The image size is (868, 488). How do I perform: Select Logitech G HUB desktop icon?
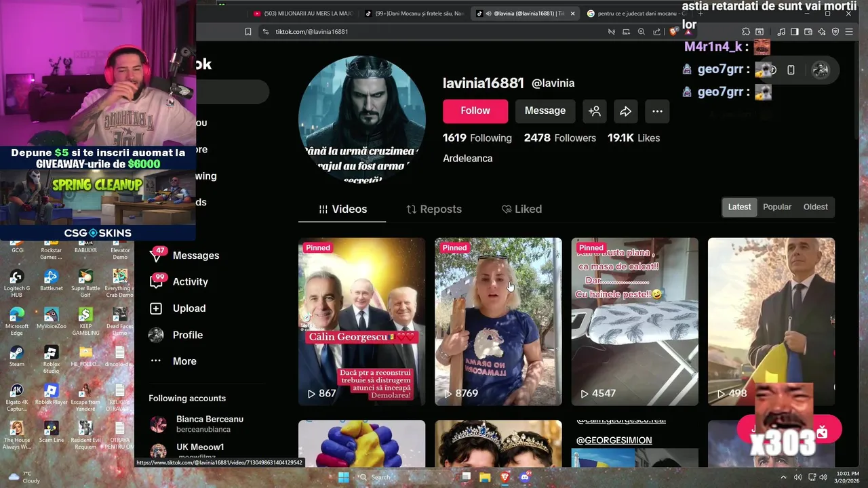[x=17, y=283]
